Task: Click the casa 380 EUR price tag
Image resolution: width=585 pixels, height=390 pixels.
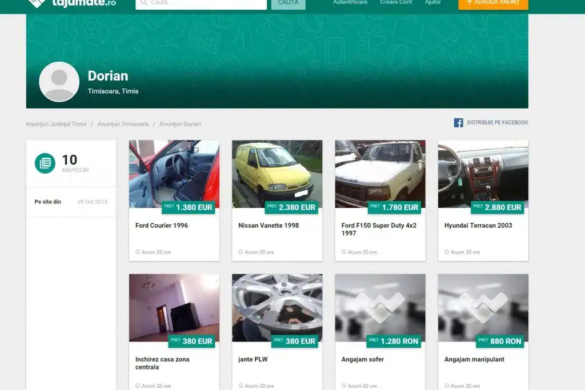Action: (x=191, y=341)
